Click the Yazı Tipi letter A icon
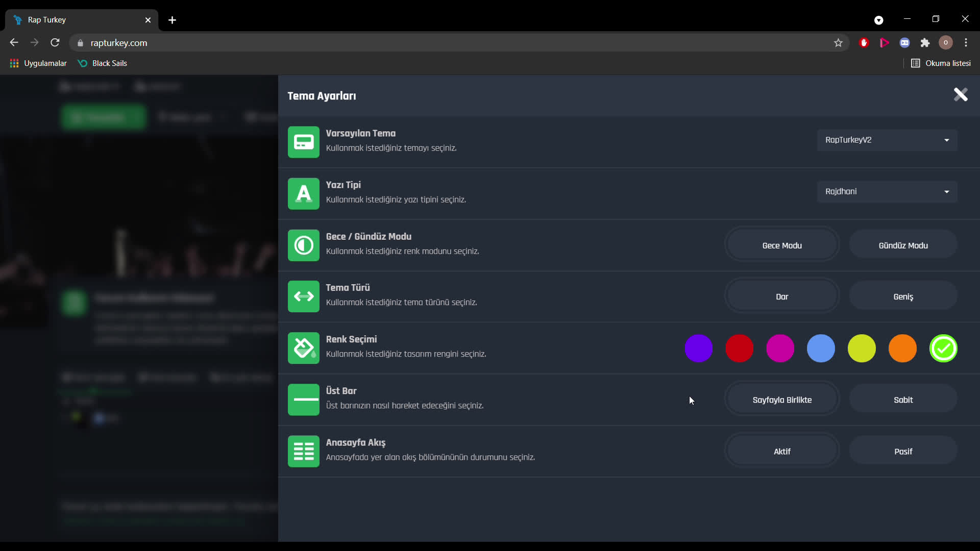The height and width of the screenshot is (551, 980). coord(303,194)
